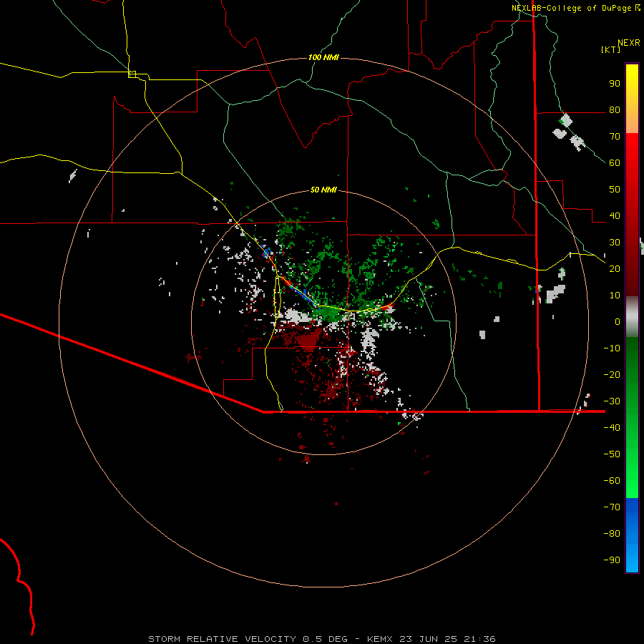This screenshot has width=644, height=644.
Task: Click the "-30" scale label
Action: [x=612, y=401]
